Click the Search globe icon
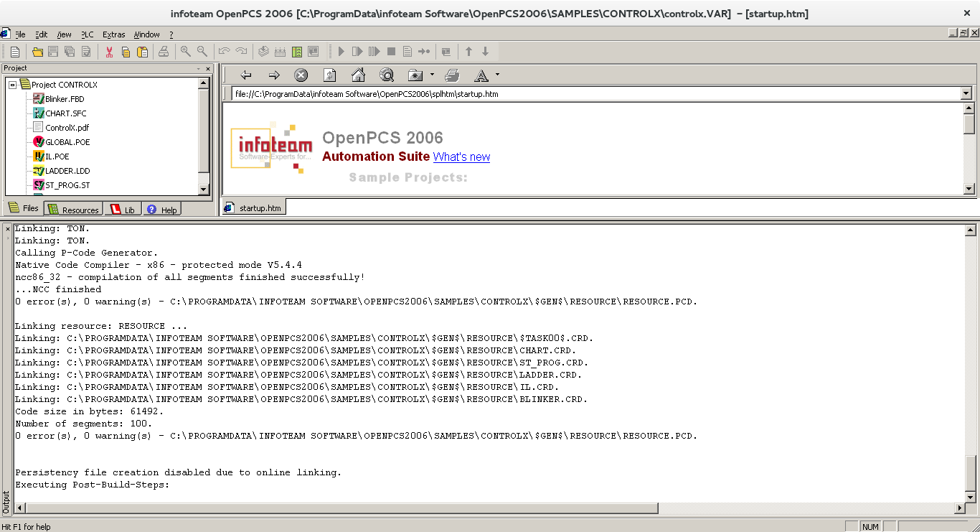Viewport: 980px width, 532px height. point(387,75)
